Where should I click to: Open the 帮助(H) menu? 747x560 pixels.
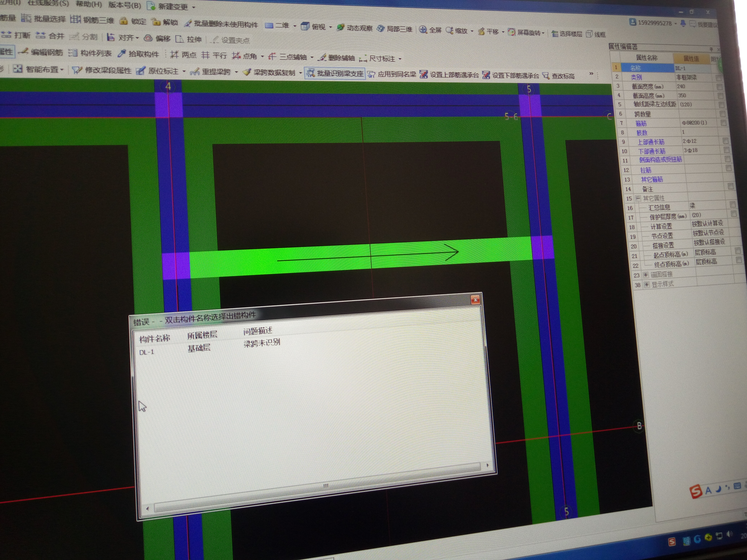(89, 4)
